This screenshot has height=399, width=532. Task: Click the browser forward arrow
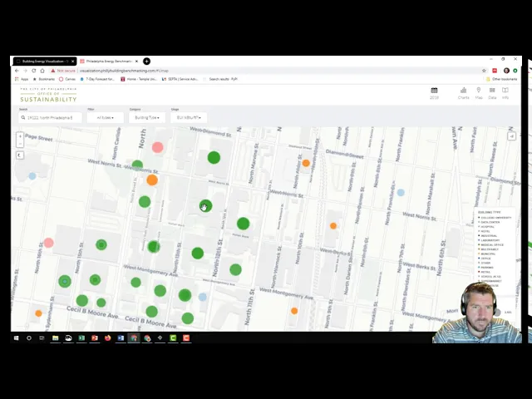[x=26, y=71]
